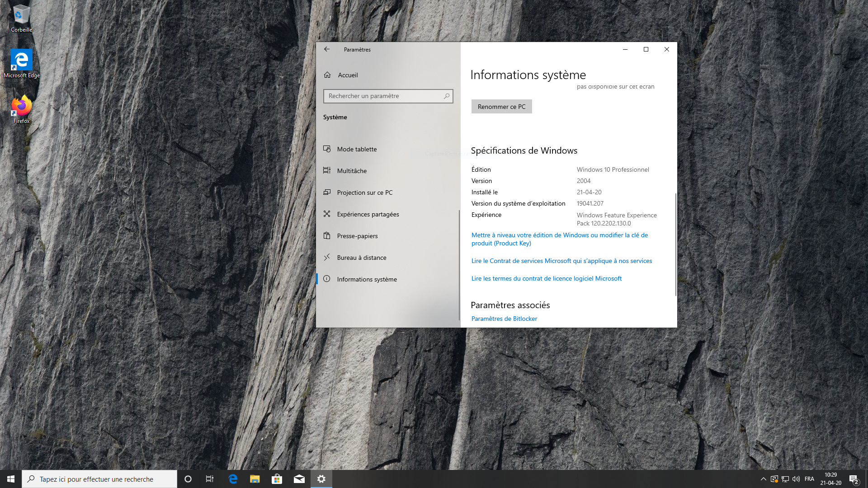Viewport: 868px width, 488px height.
Task: Open Mode tablette settings
Action: (357, 149)
